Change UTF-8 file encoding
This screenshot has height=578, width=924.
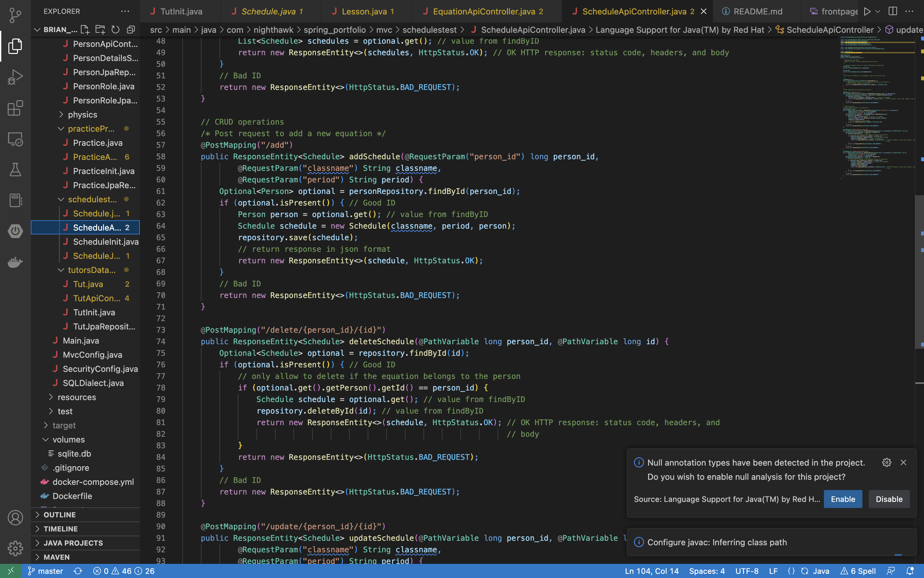pyautogui.click(x=747, y=571)
